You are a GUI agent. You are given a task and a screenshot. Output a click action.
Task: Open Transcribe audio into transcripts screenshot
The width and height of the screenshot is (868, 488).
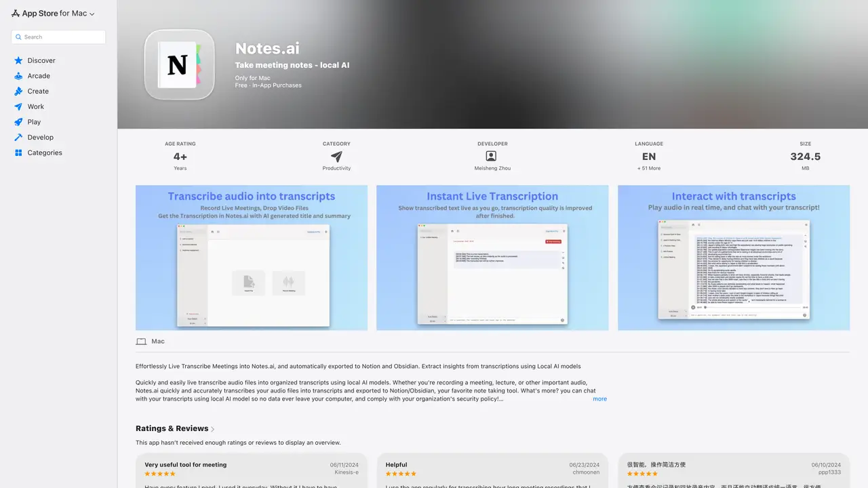pyautogui.click(x=252, y=258)
